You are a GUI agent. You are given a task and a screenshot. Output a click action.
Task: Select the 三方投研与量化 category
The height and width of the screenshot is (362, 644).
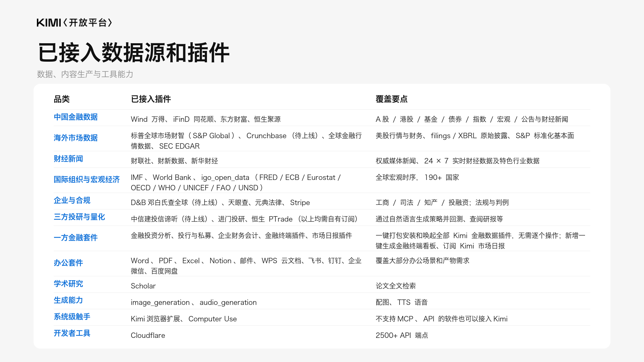(79, 217)
